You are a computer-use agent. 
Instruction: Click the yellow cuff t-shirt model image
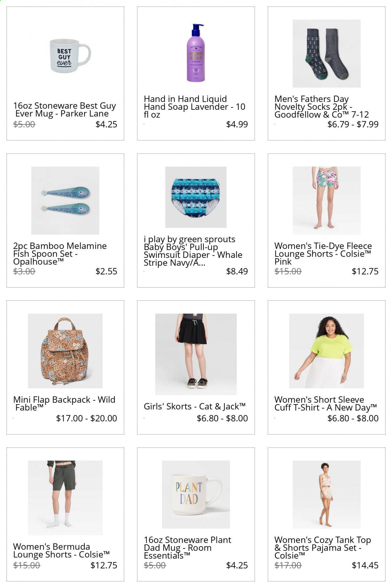click(326, 351)
